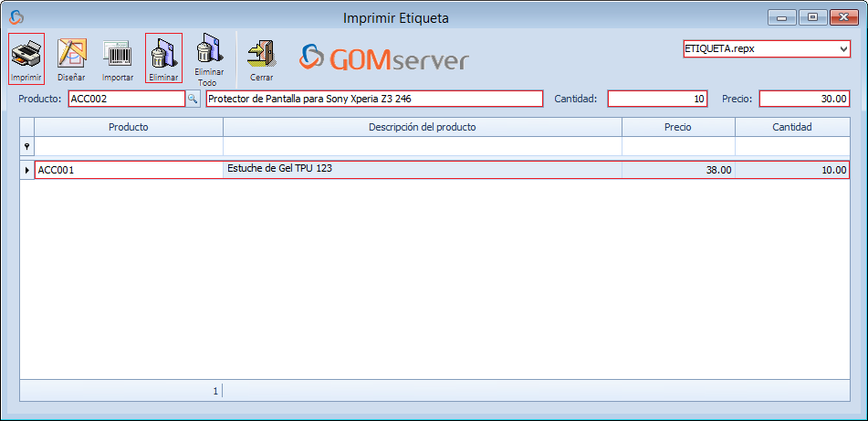Viewport: 868px width, 421px height.
Task: Click the 10.00 quantity cell
Action: tap(792, 170)
